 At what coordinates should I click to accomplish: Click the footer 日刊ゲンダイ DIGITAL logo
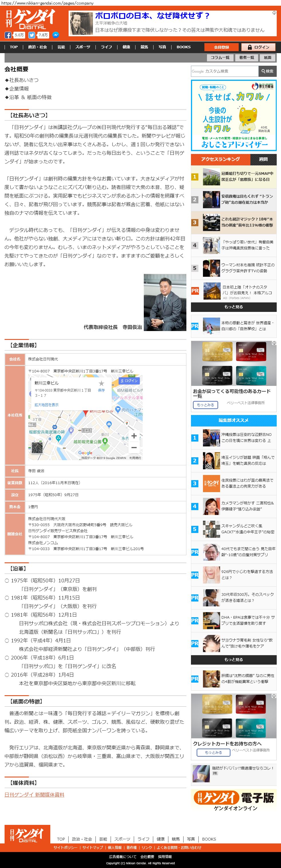click(27, 834)
